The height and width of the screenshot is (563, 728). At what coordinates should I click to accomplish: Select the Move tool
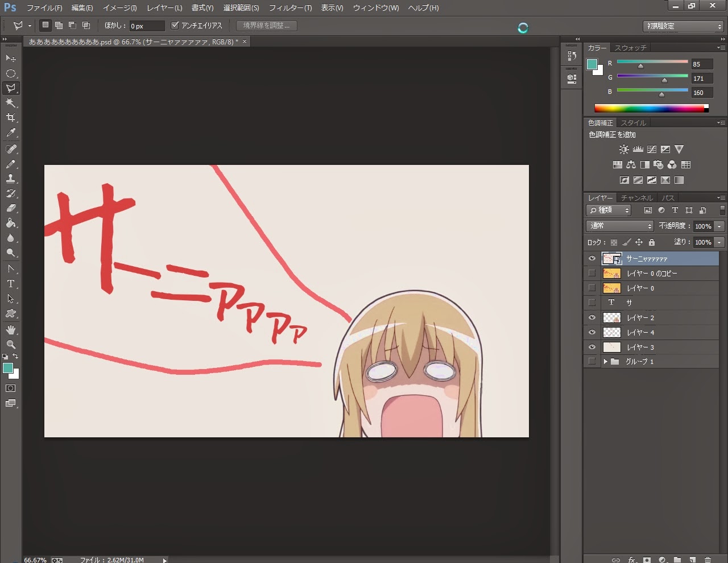[x=11, y=58]
